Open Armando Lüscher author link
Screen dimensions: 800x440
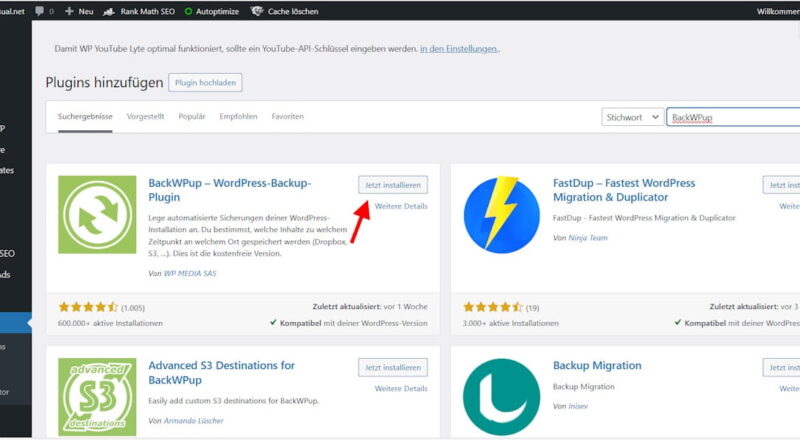tap(193, 421)
